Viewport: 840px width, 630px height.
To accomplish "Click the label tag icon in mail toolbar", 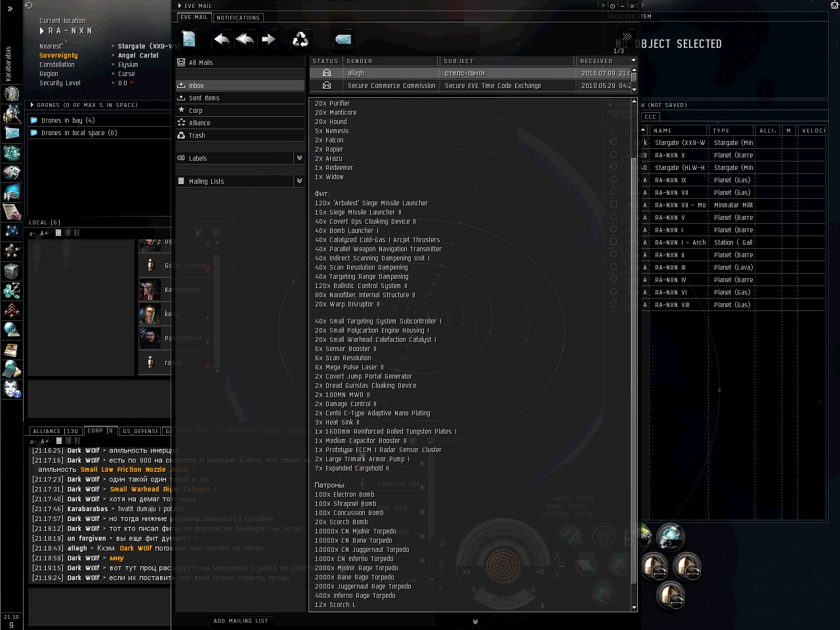I will (x=343, y=39).
